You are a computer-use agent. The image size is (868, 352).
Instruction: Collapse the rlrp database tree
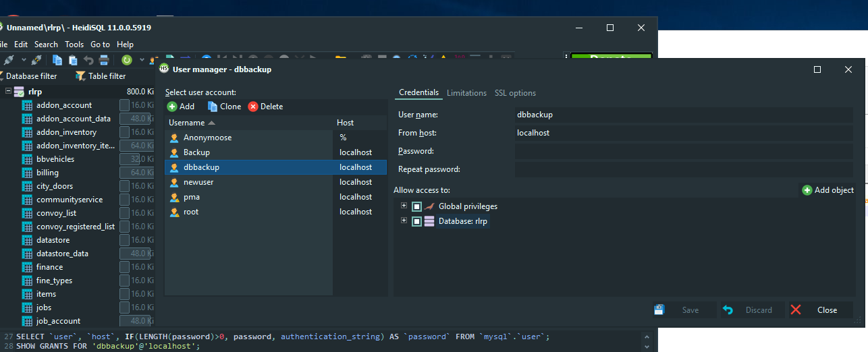[x=8, y=91]
